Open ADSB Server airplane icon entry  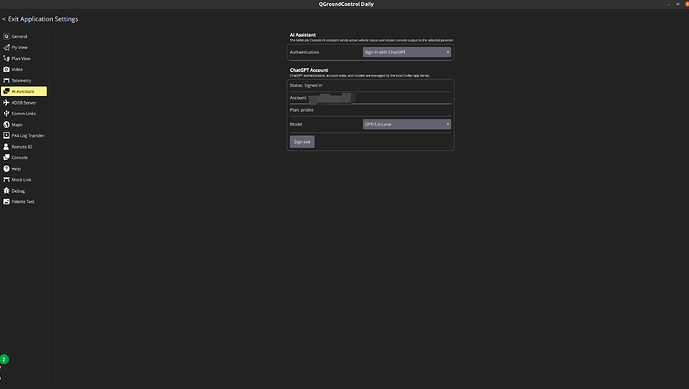(6, 102)
